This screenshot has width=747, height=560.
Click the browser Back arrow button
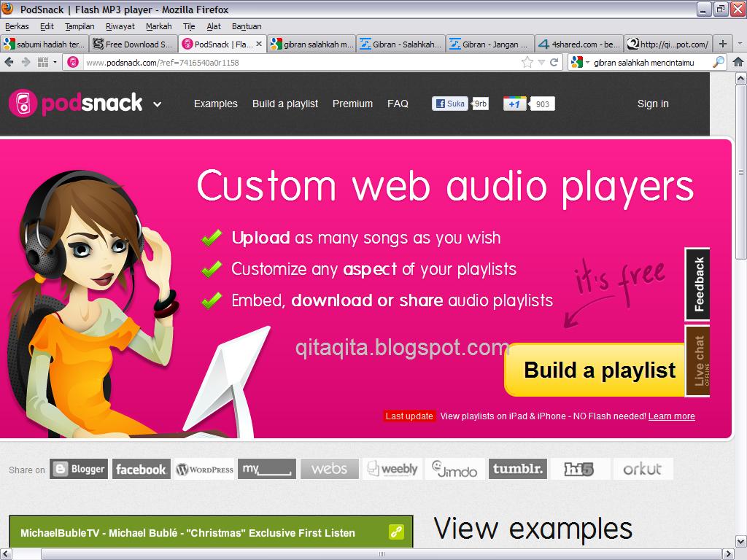[9, 62]
